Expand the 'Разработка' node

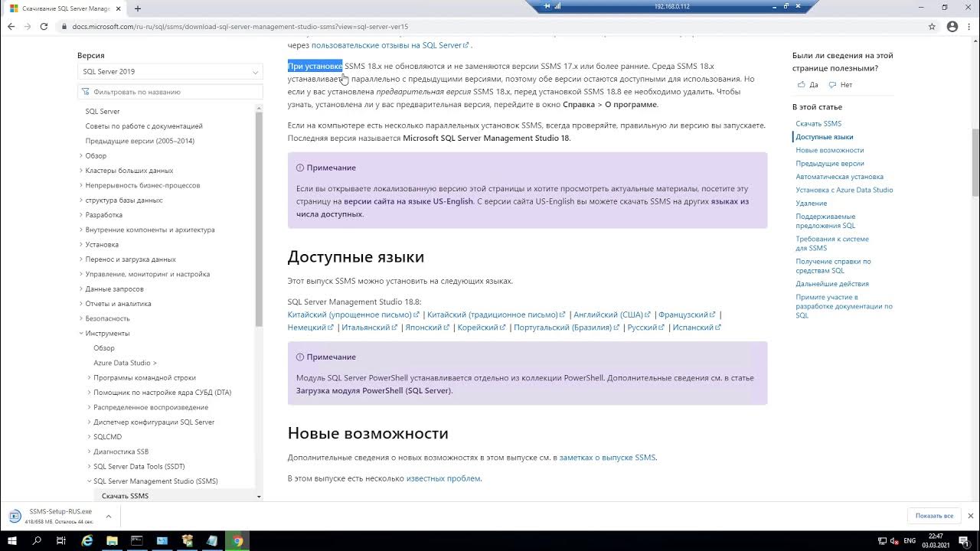coord(81,215)
